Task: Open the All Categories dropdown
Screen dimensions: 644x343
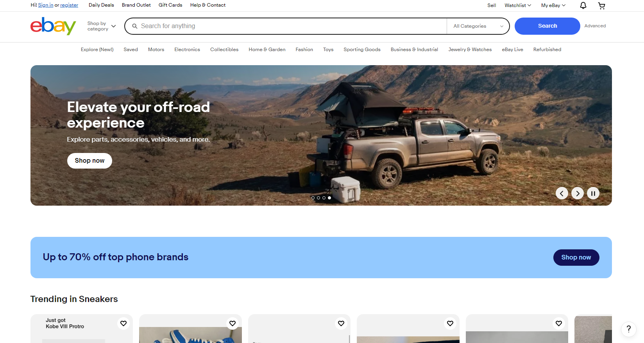Action: [x=478, y=26]
